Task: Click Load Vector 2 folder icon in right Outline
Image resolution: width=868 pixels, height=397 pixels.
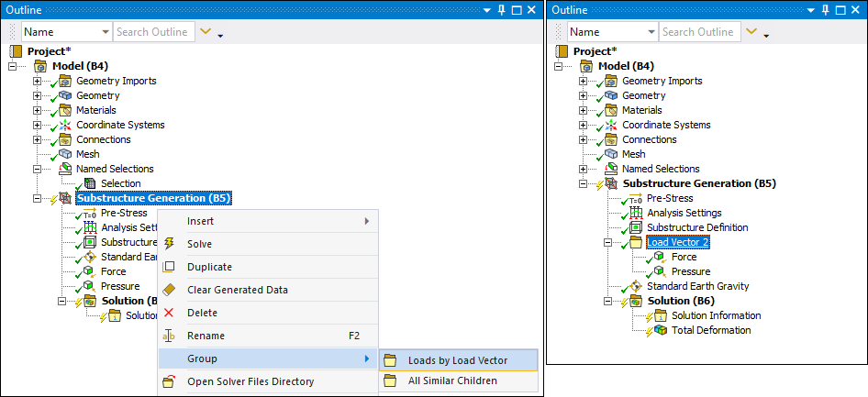Action: coord(636,242)
